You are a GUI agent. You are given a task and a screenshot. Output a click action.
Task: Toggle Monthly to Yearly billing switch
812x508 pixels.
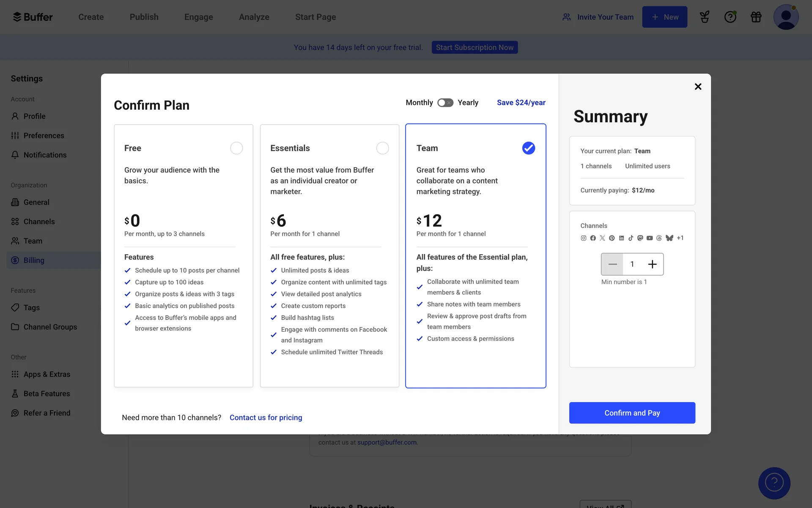coord(445,103)
